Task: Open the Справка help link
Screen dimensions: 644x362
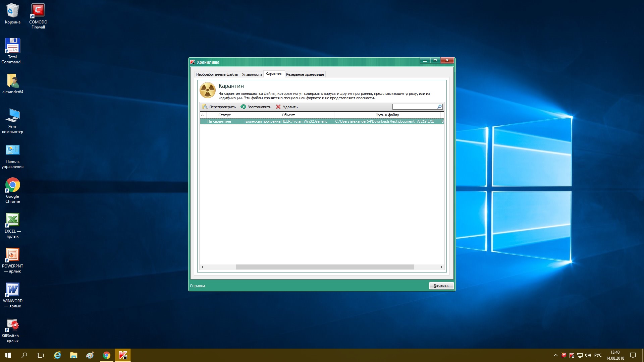Action: tap(197, 286)
